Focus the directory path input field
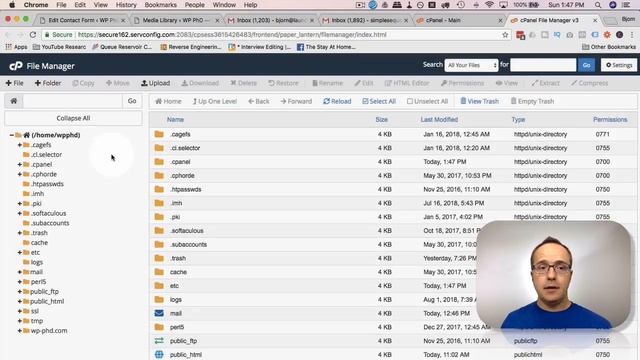The height and width of the screenshot is (360, 640). pos(73,101)
